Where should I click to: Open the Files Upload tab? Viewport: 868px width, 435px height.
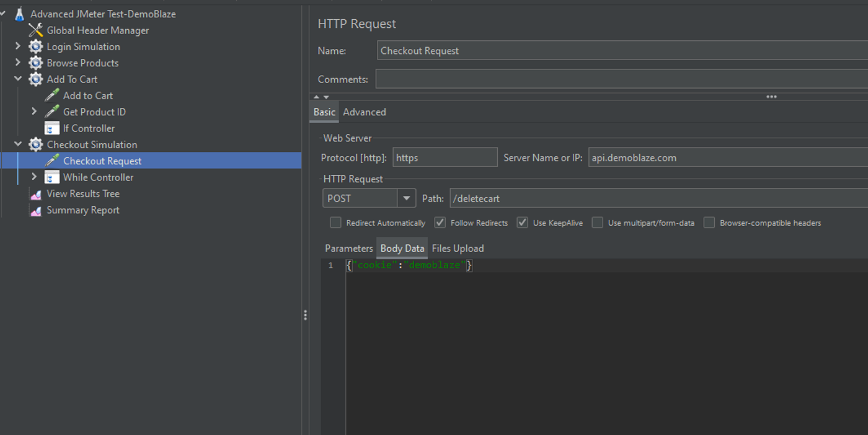(458, 248)
